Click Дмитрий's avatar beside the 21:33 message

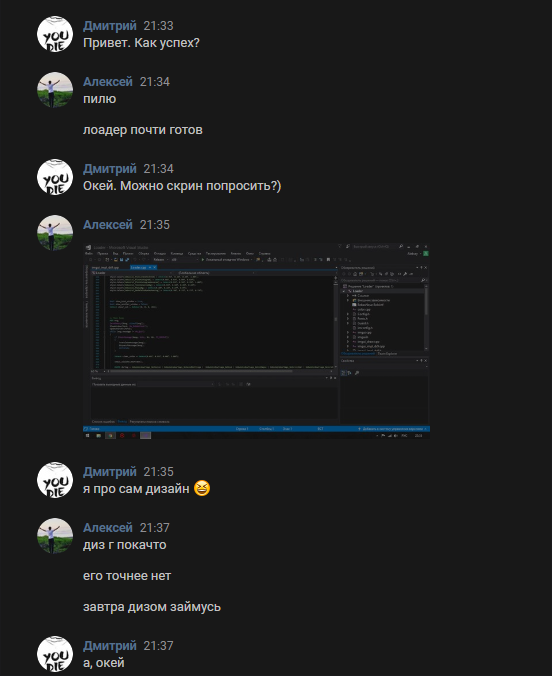[55, 34]
